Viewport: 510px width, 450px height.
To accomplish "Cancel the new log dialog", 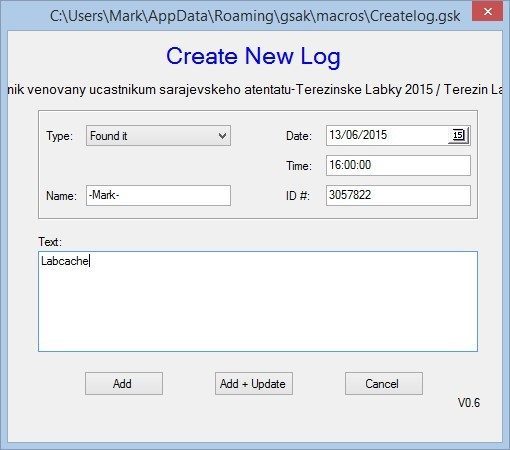I will pyautogui.click(x=384, y=384).
